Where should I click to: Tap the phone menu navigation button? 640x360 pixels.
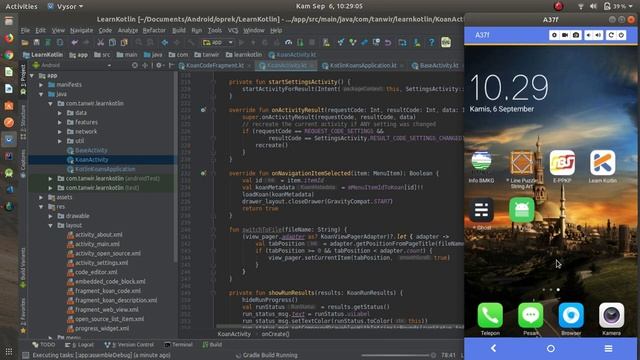tap(608, 348)
